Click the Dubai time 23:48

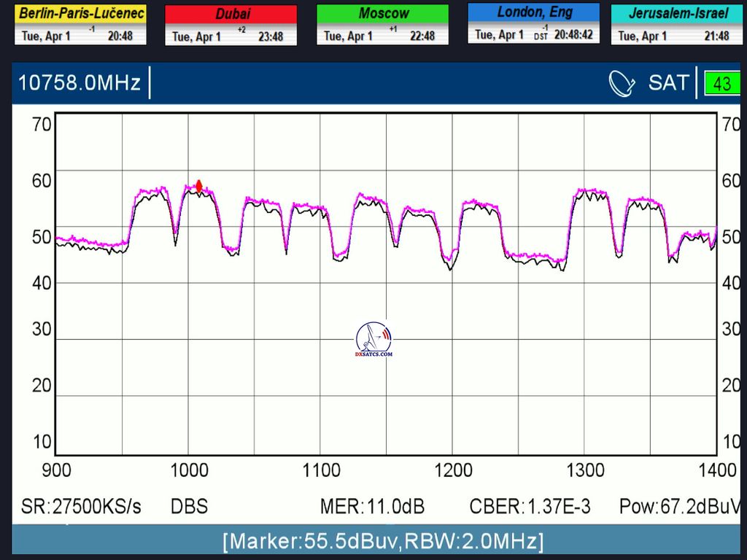[271, 36]
